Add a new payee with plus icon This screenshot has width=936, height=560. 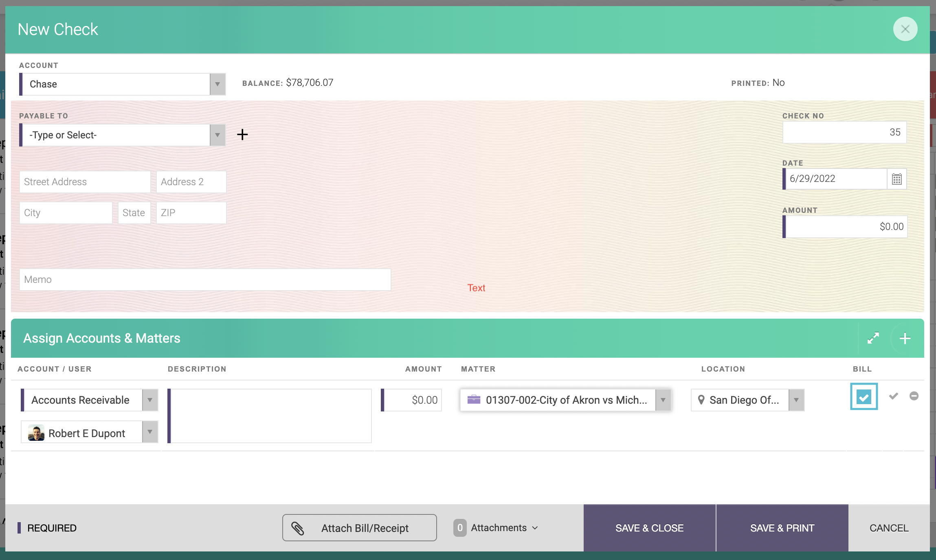point(242,135)
